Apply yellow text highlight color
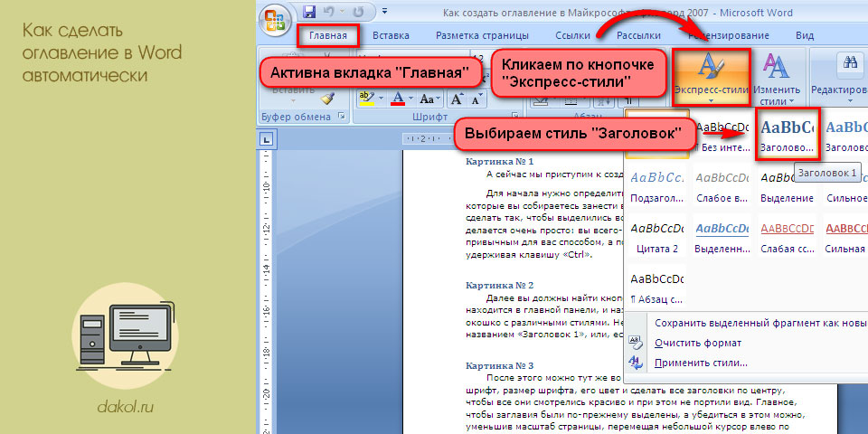The image size is (868, 434). (366, 99)
